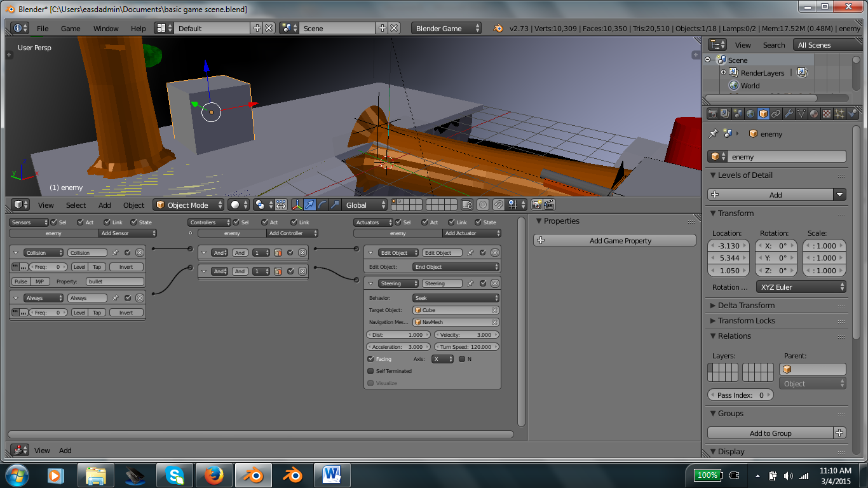Viewport: 868px width, 488px height.
Task: Open the Render properties tab (camera icon)
Action: (x=712, y=114)
